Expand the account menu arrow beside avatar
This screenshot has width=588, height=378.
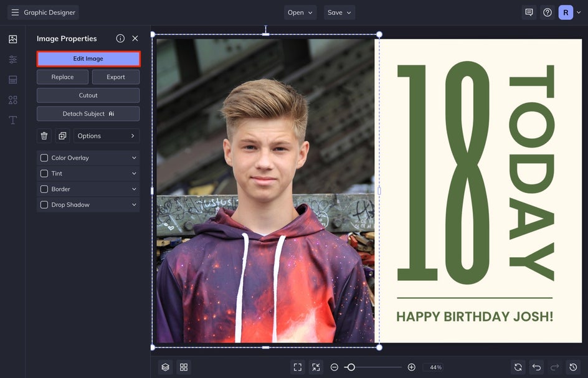579,12
